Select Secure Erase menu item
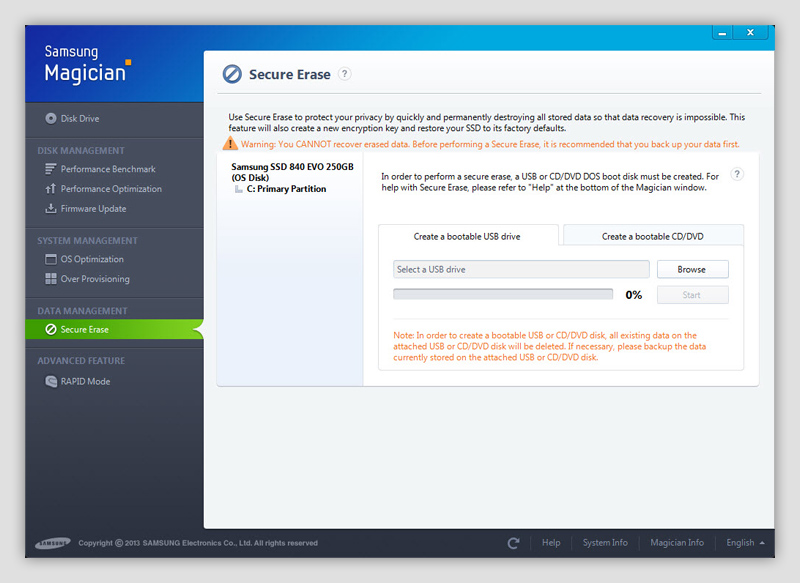This screenshot has height=583, width=800. coord(114,329)
